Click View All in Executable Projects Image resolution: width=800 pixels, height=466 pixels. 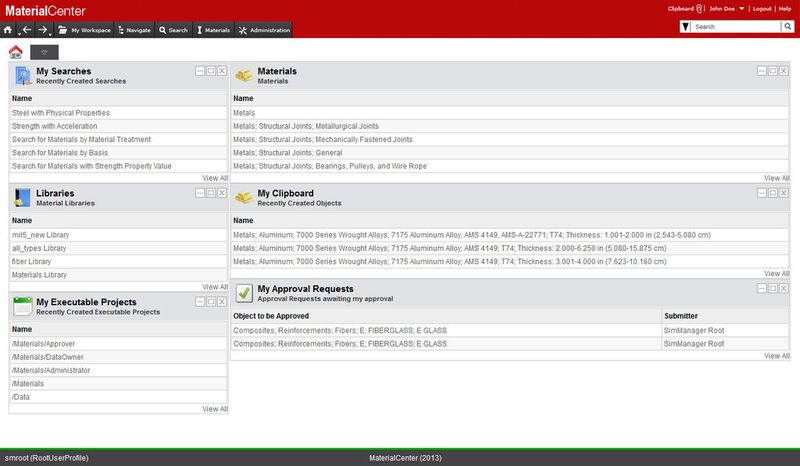click(215, 409)
